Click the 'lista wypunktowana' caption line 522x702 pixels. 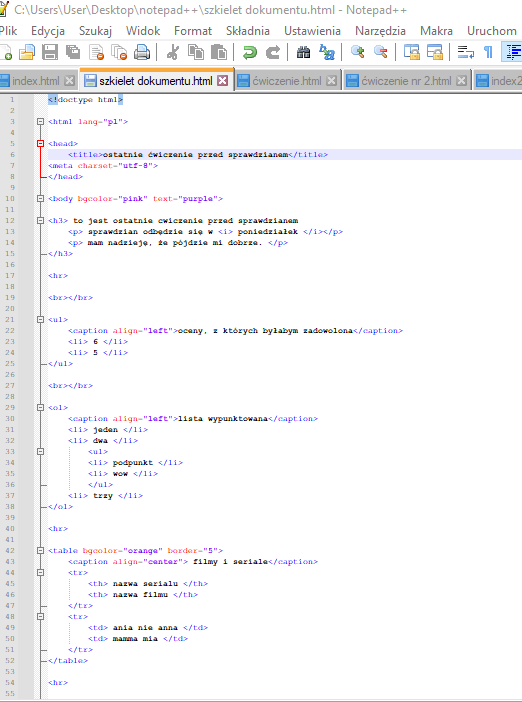pos(193,419)
